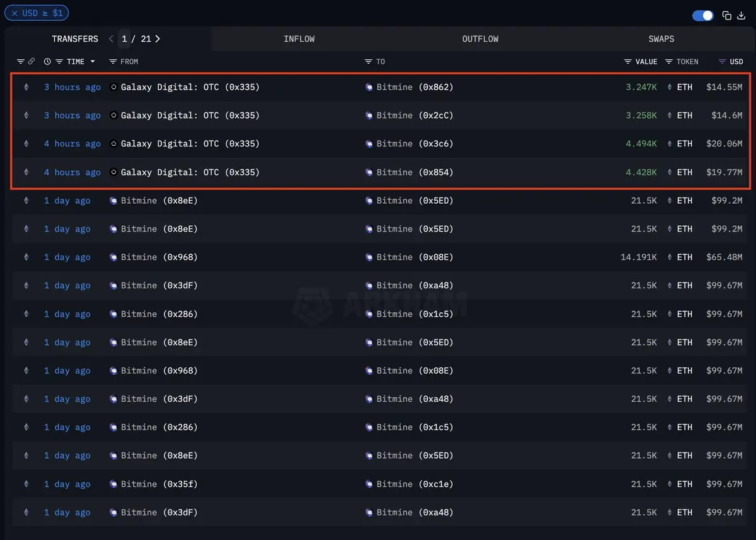Click the page number 1 field
Screen dimensions: 756x540
(124, 38)
